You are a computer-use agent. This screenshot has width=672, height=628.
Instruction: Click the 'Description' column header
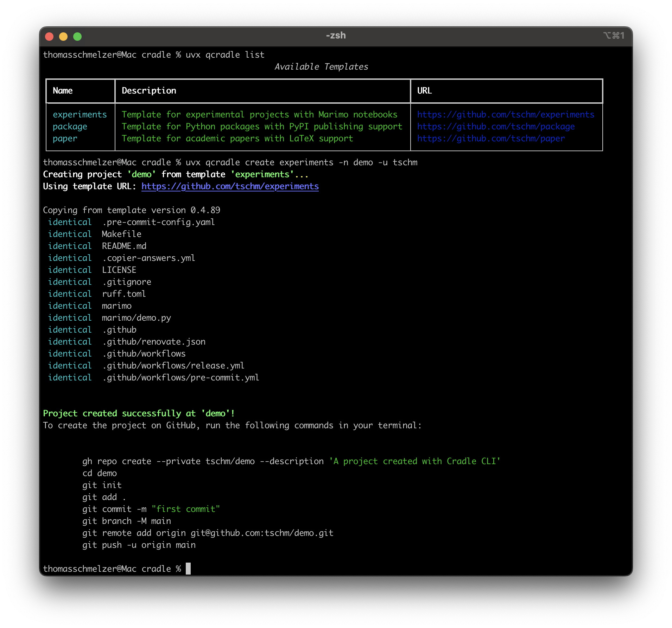tap(149, 91)
